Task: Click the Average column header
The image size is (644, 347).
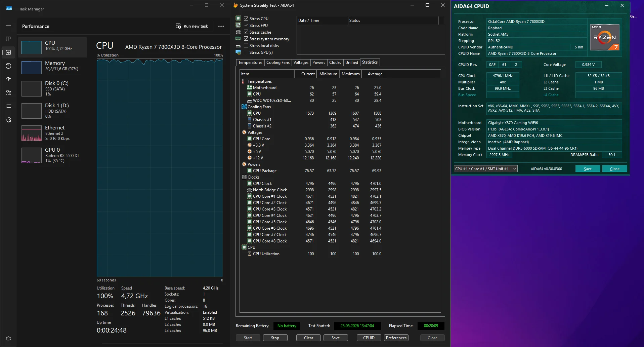Action: coord(373,74)
